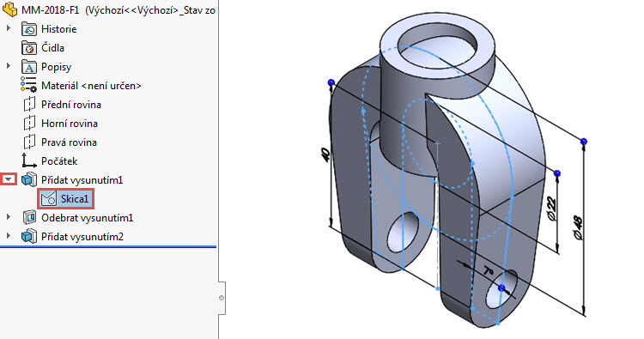This screenshot has height=339, width=644.
Task: Select Přidat vysunutím2 label
Action: pos(82,237)
